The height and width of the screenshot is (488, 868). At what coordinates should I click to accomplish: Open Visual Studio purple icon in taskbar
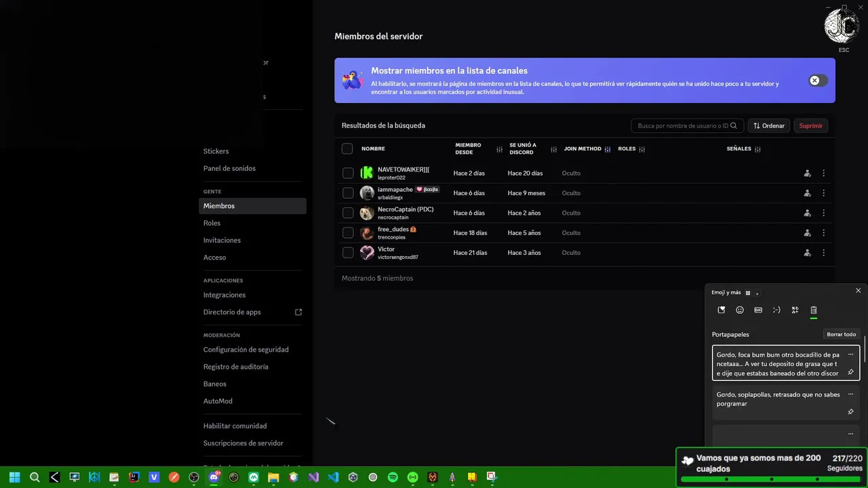313,477
